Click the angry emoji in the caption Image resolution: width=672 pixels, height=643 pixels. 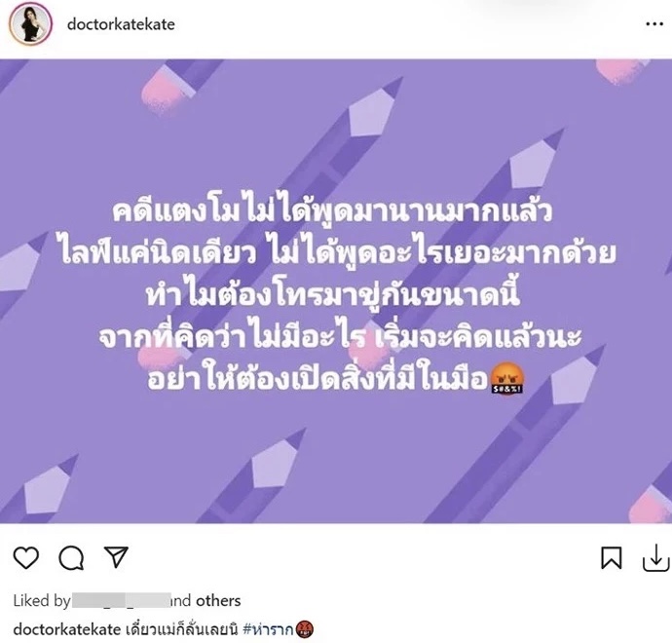coord(305,629)
